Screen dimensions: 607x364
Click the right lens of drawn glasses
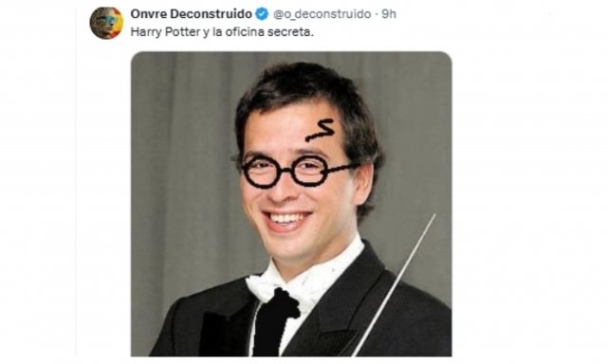(309, 171)
